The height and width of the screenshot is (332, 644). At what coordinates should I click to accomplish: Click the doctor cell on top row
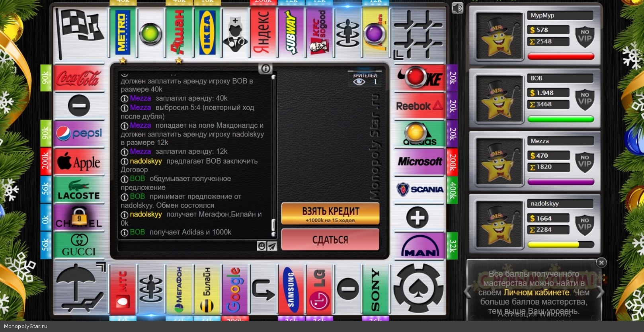click(235, 33)
